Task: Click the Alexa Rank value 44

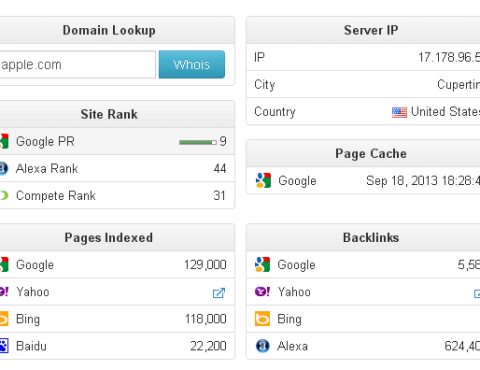Action: (x=220, y=168)
